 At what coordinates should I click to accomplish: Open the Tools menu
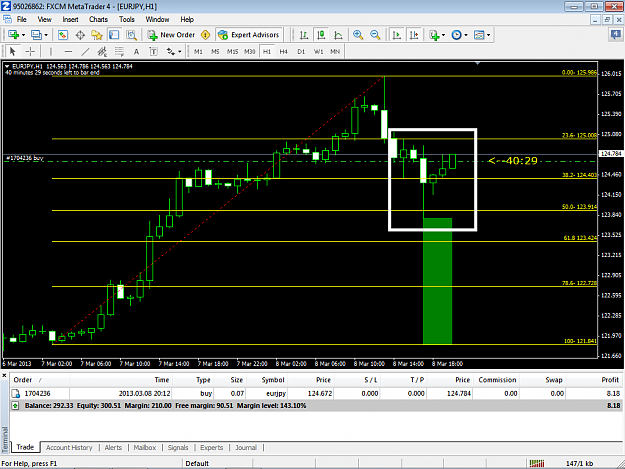[x=126, y=19]
